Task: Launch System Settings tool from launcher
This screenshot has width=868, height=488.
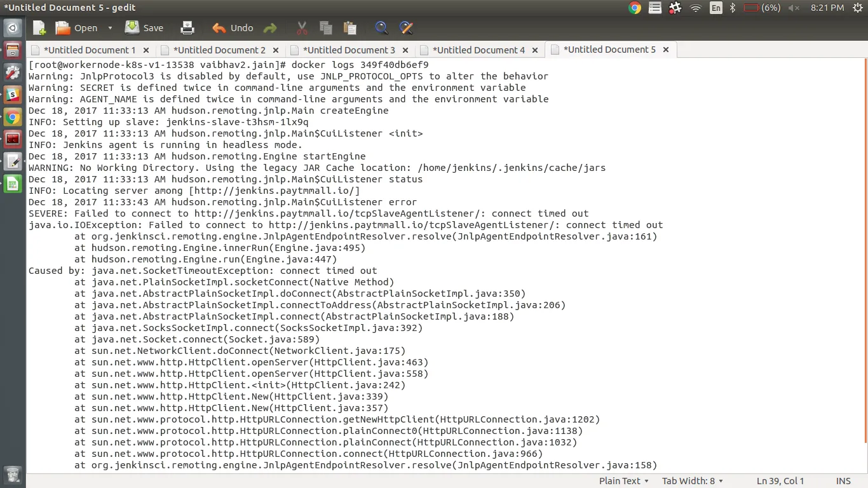Action: point(13,72)
